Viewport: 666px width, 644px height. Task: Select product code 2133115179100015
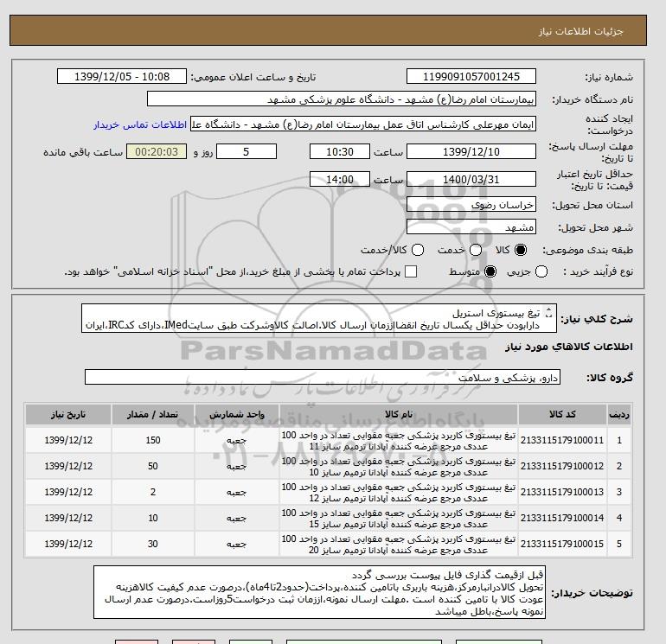562,544
